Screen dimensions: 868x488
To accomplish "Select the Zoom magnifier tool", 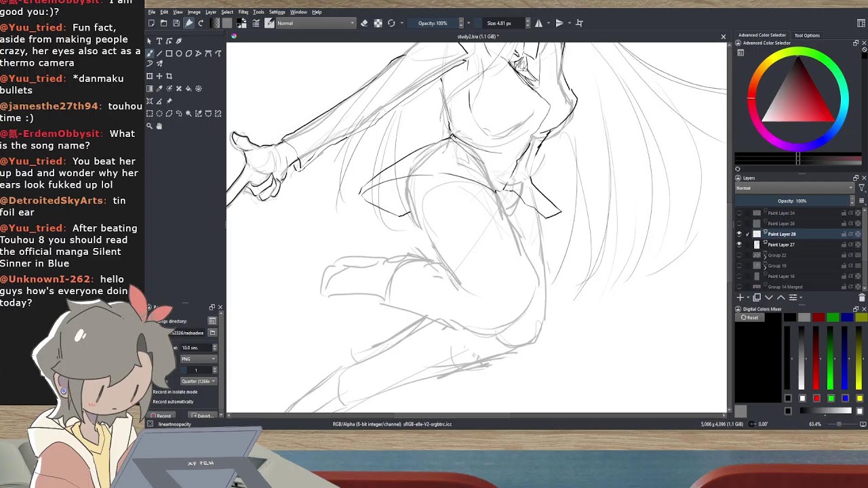I will coord(150,125).
